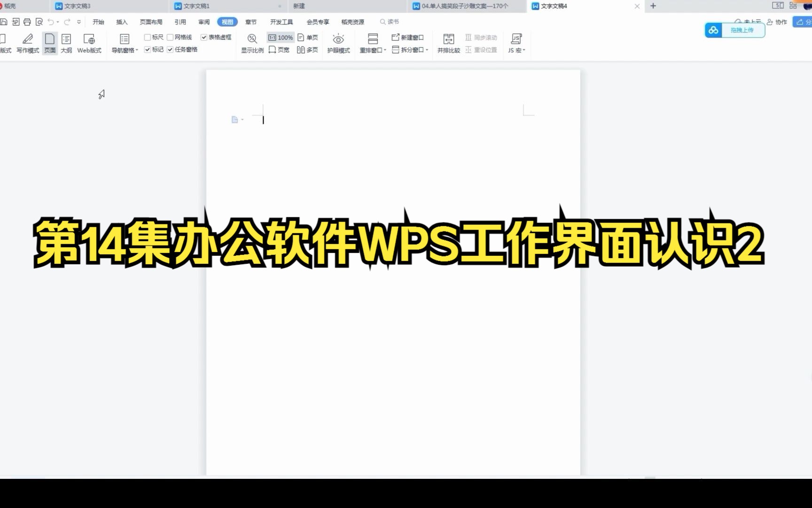Click the 新建窗口 (new window) button
Image resolution: width=812 pixels, height=508 pixels.
pos(408,37)
